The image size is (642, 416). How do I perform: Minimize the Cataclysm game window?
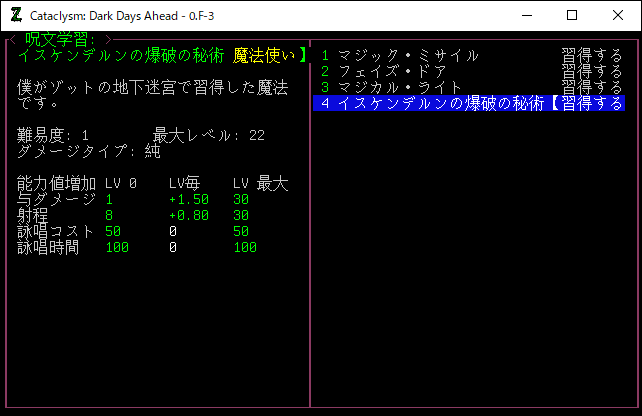(525, 15)
